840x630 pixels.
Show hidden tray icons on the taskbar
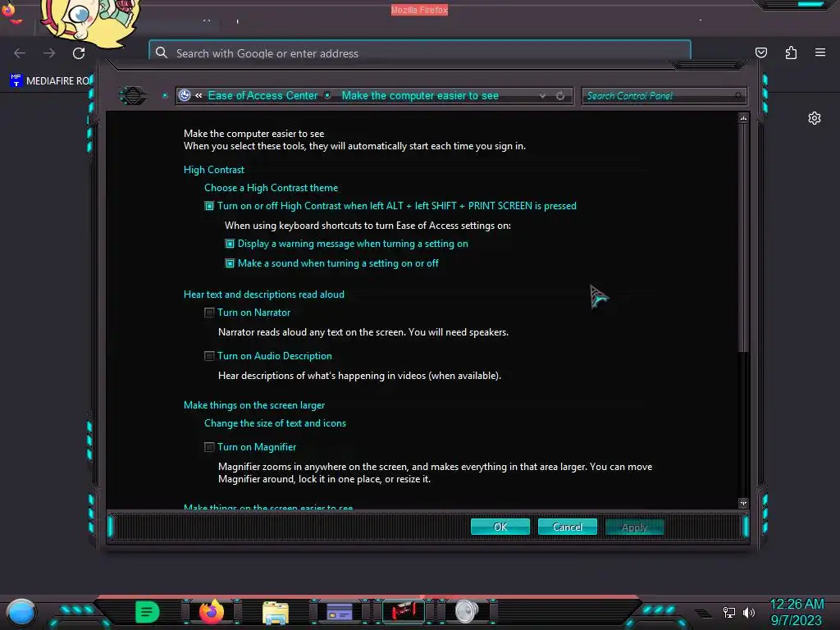(703, 614)
